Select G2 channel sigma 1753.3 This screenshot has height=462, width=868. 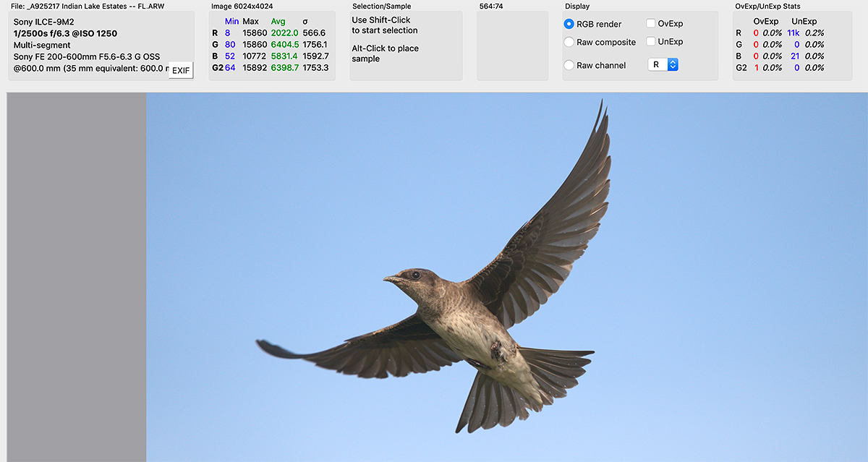point(315,67)
